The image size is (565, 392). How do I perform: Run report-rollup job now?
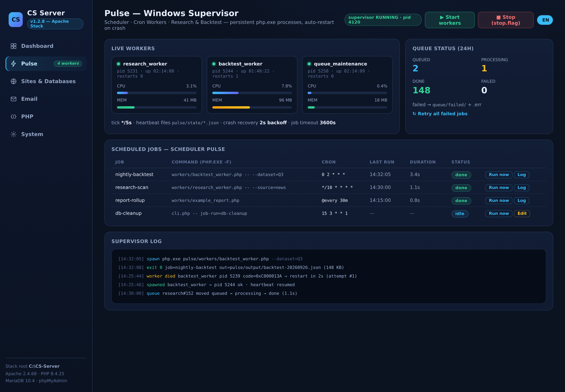click(x=499, y=201)
